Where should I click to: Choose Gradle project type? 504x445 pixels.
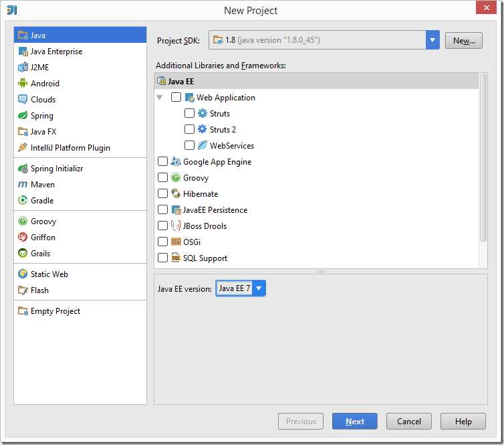point(80,200)
